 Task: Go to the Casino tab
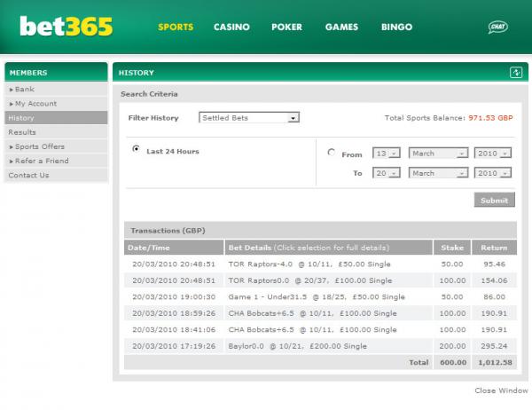(x=231, y=28)
